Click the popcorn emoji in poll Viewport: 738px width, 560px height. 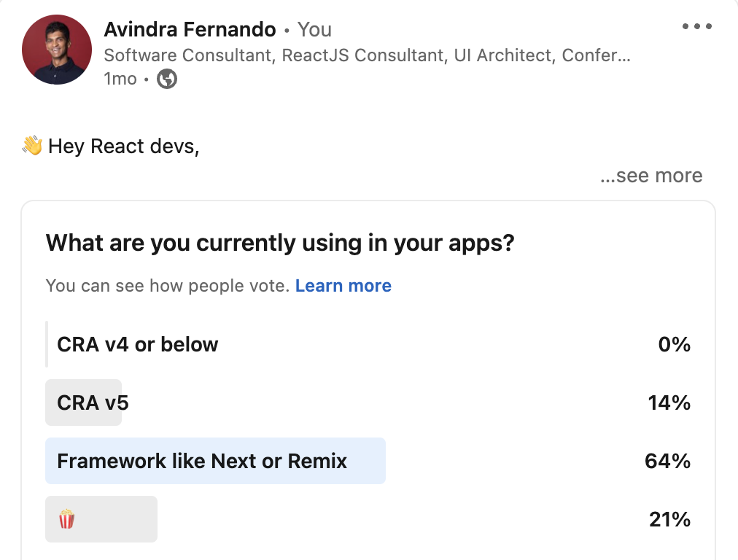click(67, 519)
